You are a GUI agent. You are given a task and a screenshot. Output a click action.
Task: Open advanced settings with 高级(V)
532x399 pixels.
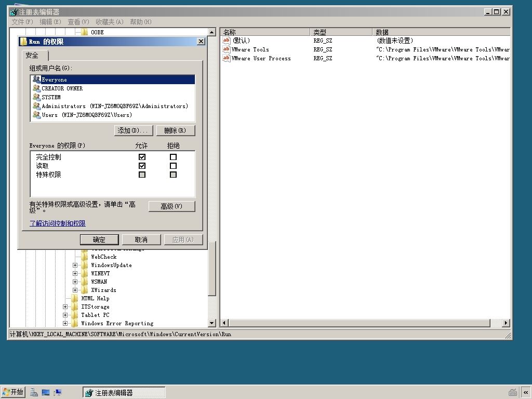click(171, 206)
